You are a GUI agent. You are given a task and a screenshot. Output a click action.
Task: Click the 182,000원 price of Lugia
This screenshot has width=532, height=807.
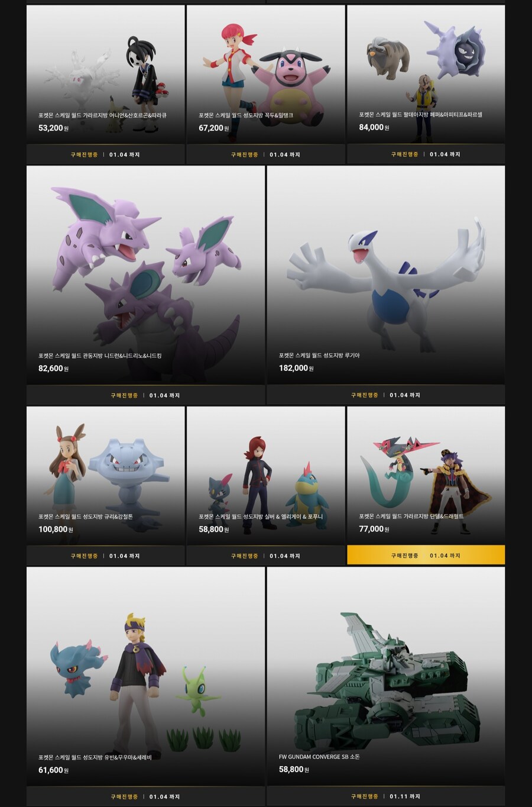tap(296, 368)
